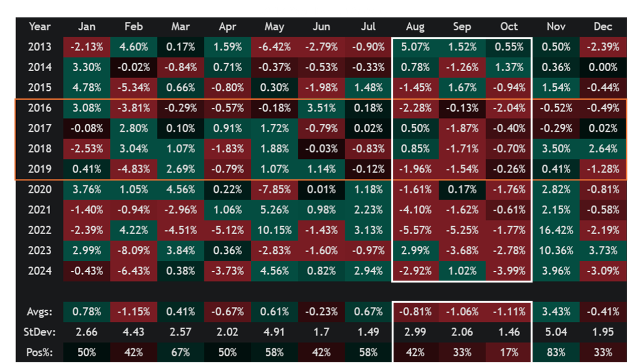Viewport: 642px width, 364px height.
Task: Click the November 2022 cell showing 16.42%
Action: click(556, 230)
